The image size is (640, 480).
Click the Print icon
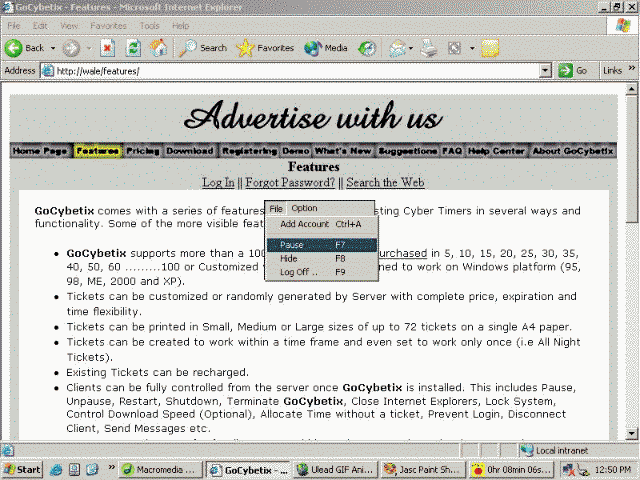(429, 48)
